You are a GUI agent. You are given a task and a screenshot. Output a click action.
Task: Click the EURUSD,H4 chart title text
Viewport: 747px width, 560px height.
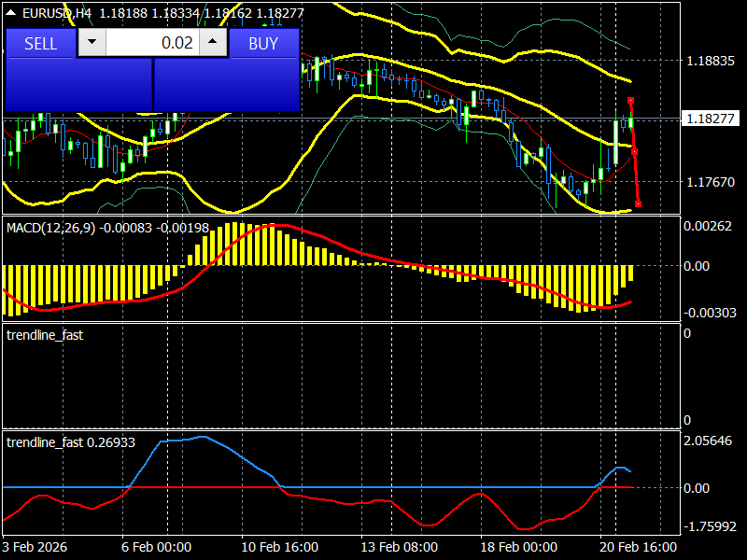[x=57, y=13]
